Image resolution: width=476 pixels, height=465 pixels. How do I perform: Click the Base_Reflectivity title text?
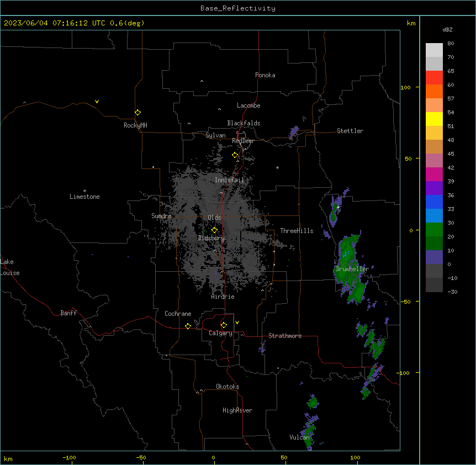point(238,8)
